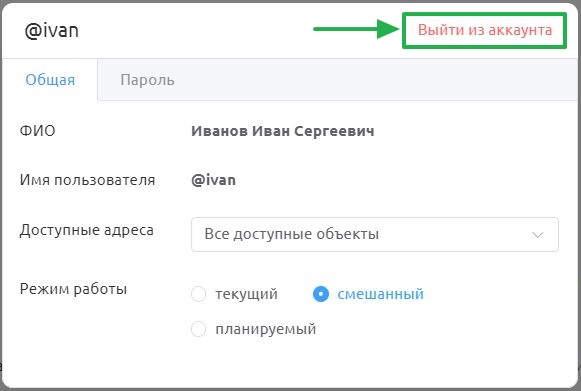Image resolution: width=581 pixels, height=391 pixels.
Task: Click the @ivan value beside Имя пользователя
Action: pyautogui.click(x=213, y=180)
